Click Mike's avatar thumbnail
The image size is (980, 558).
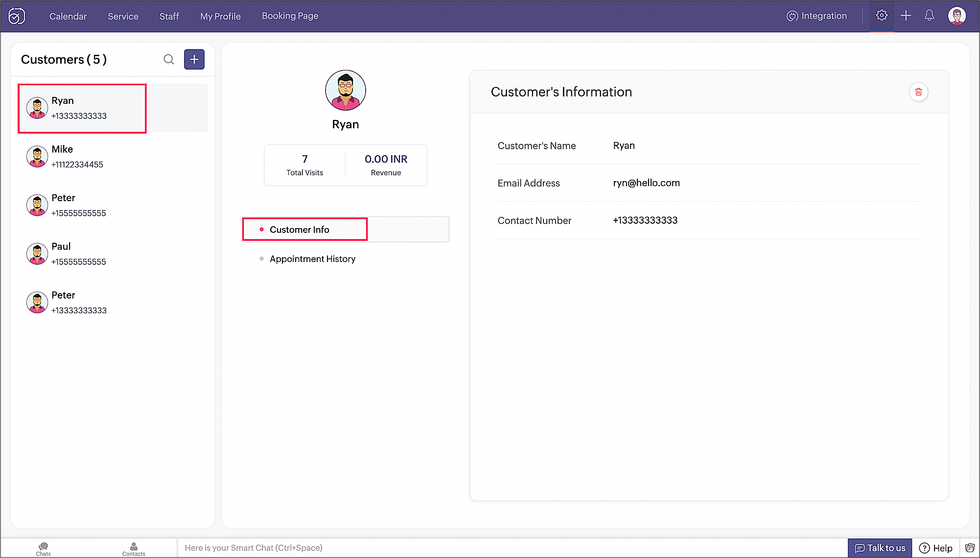pos(37,157)
